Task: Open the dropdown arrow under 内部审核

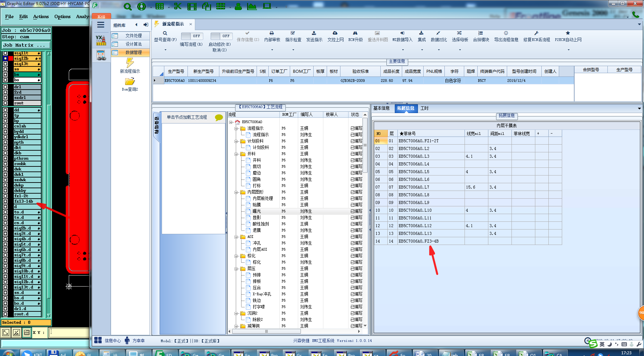Action: pos(272,50)
